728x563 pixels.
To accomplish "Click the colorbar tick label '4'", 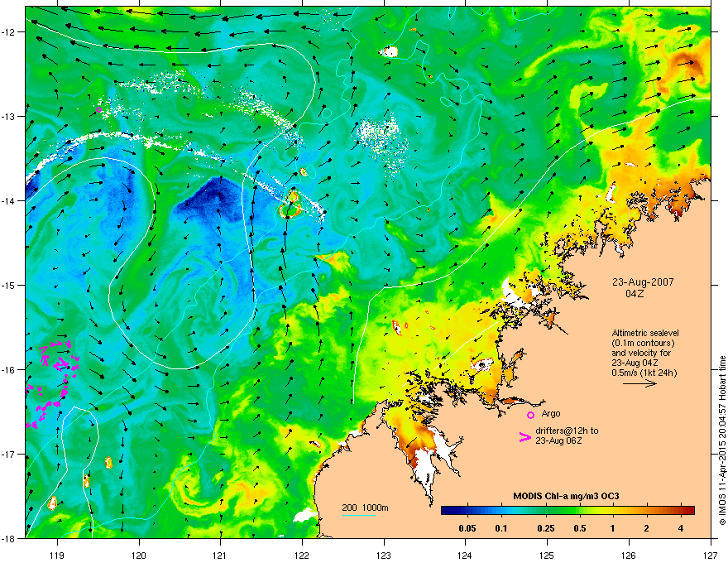I will click(x=681, y=528).
